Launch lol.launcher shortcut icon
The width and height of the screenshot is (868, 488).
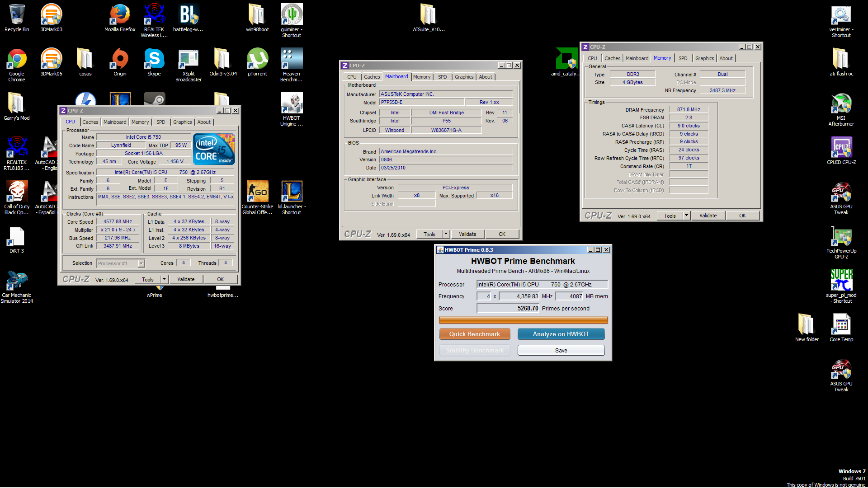(x=292, y=197)
